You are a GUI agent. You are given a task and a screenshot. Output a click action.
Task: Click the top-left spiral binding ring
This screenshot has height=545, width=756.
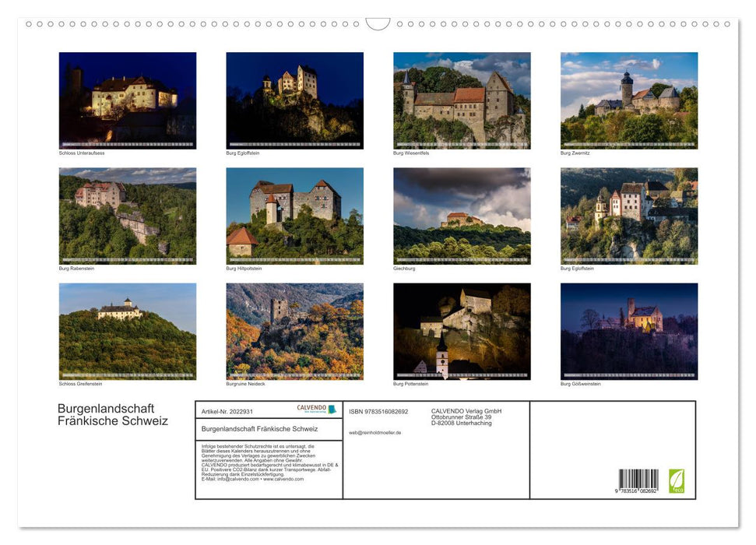[30, 24]
